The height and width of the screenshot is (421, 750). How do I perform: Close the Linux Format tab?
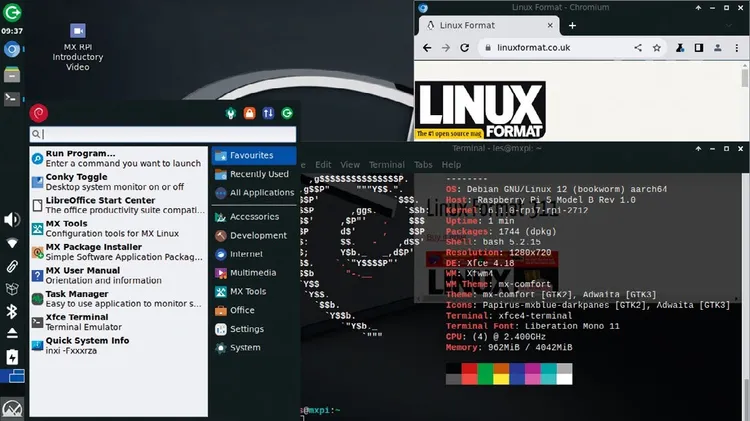pos(550,25)
